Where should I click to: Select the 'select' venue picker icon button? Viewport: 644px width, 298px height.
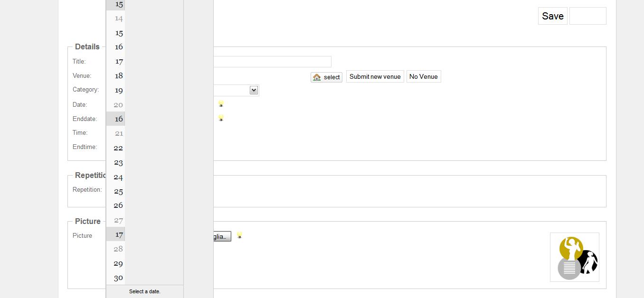326,77
